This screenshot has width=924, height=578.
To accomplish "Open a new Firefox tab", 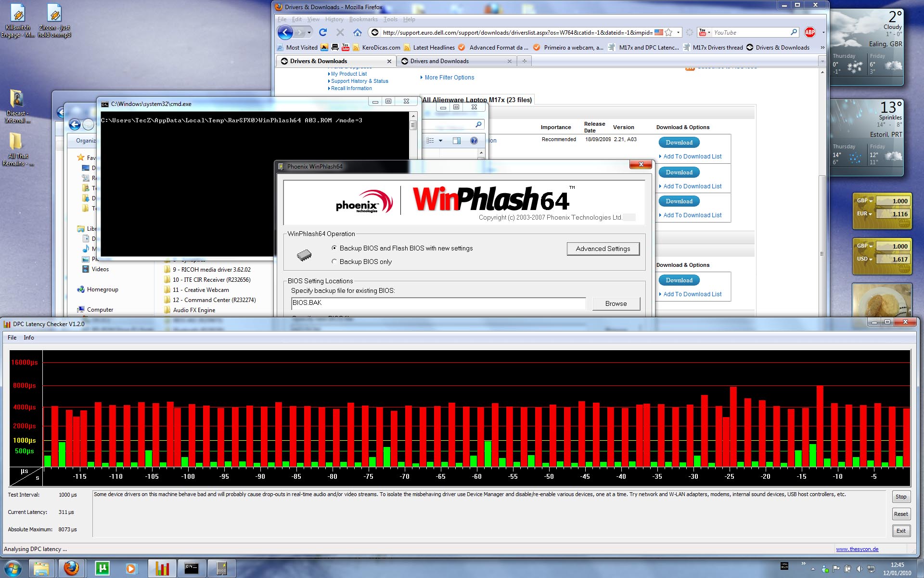I will (x=525, y=61).
